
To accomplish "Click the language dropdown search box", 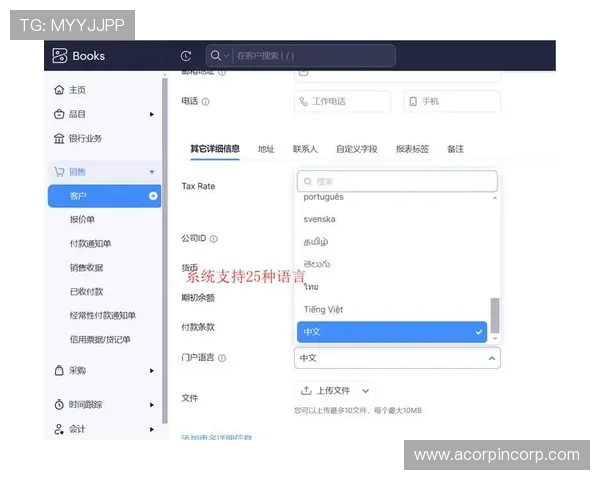I will 397,181.
